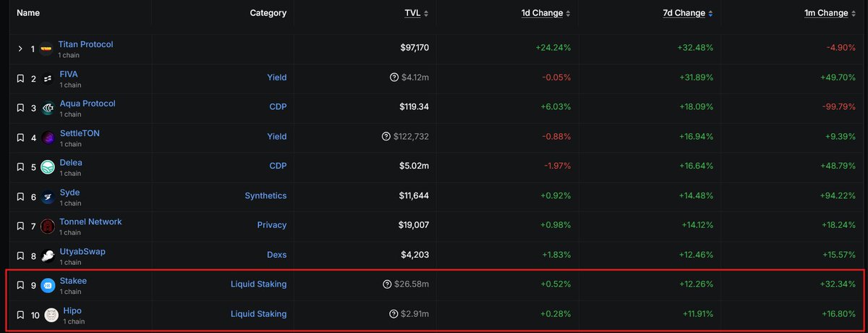The width and height of the screenshot is (868, 333).
Task: Open the Titan Protocol link
Action: tap(86, 44)
